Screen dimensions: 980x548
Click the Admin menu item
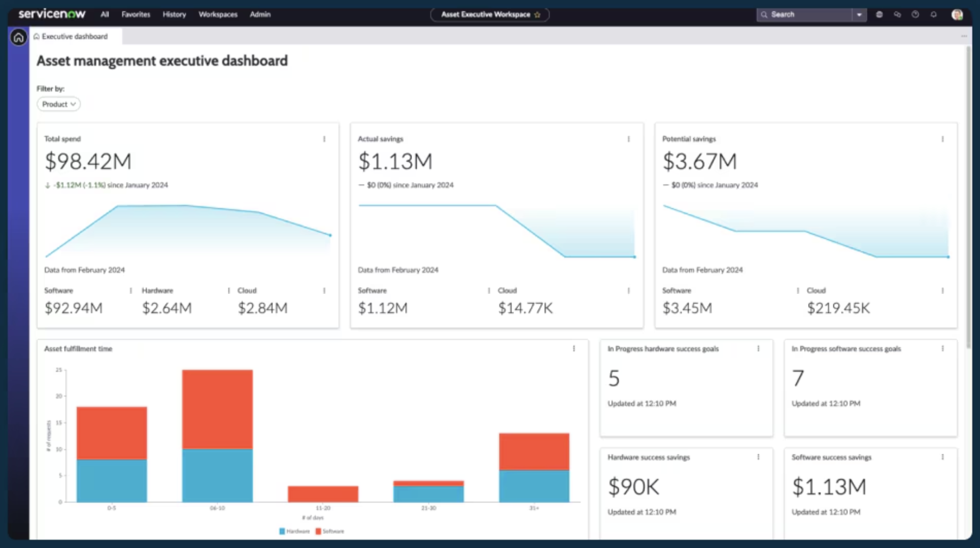tap(260, 14)
